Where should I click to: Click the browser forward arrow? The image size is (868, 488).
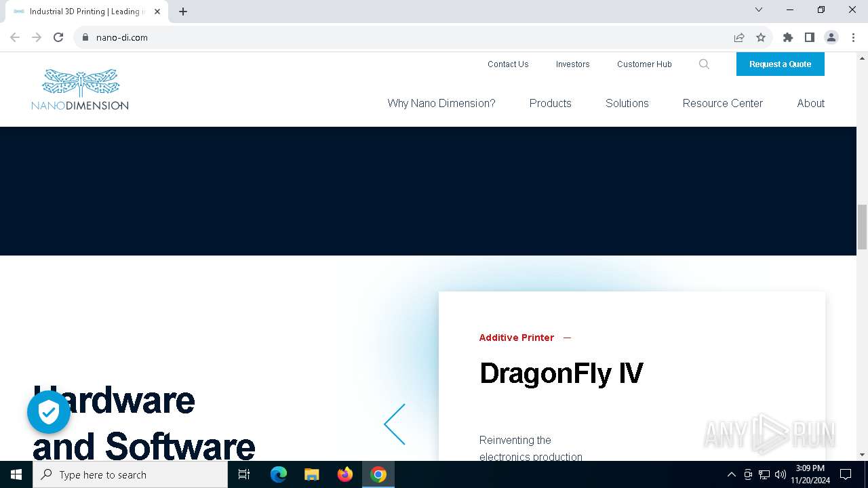(x=37, y=37)
